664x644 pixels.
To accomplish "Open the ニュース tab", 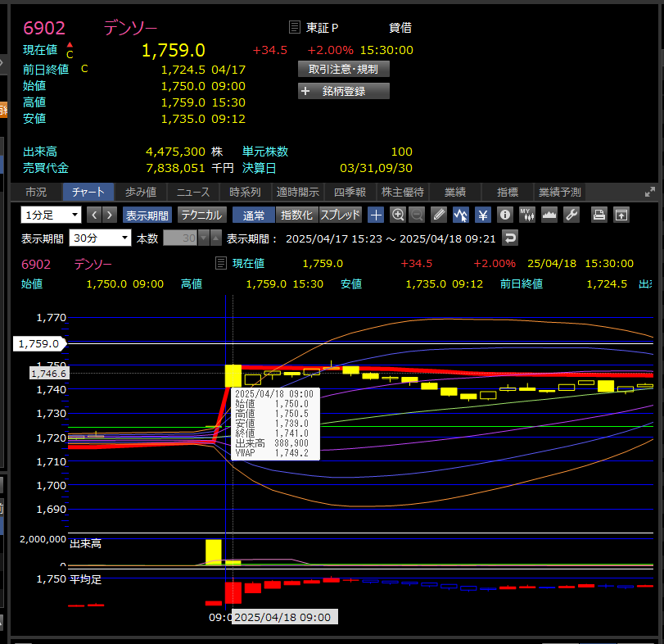I will point(193,192).
